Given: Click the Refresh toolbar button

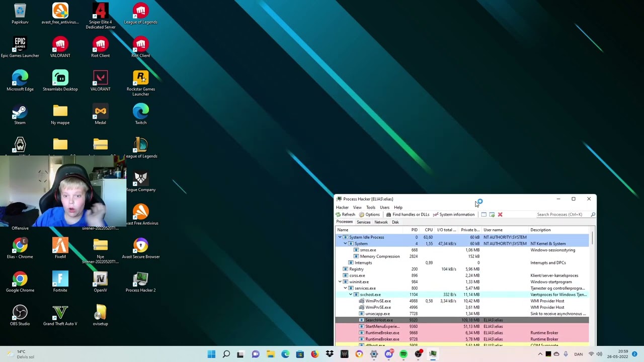Looking at the screenshot, I should coord(346,215).
